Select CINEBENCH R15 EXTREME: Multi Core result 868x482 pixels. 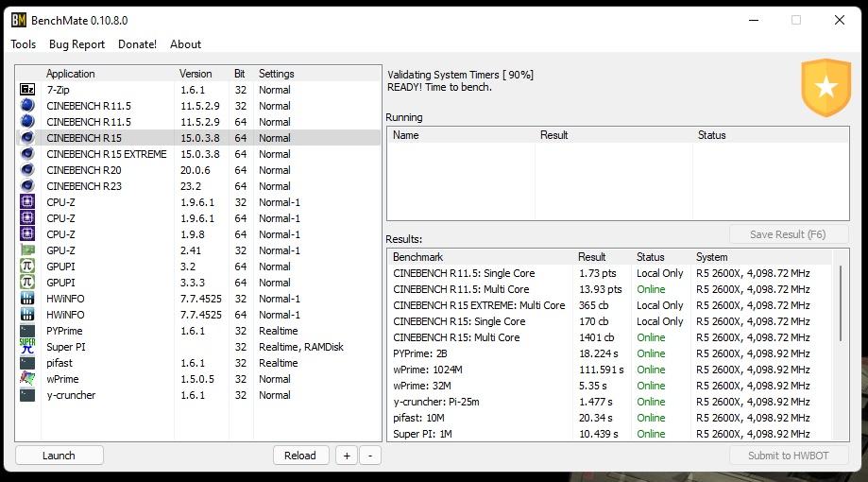pyautogui.click(x=610, y=305)
